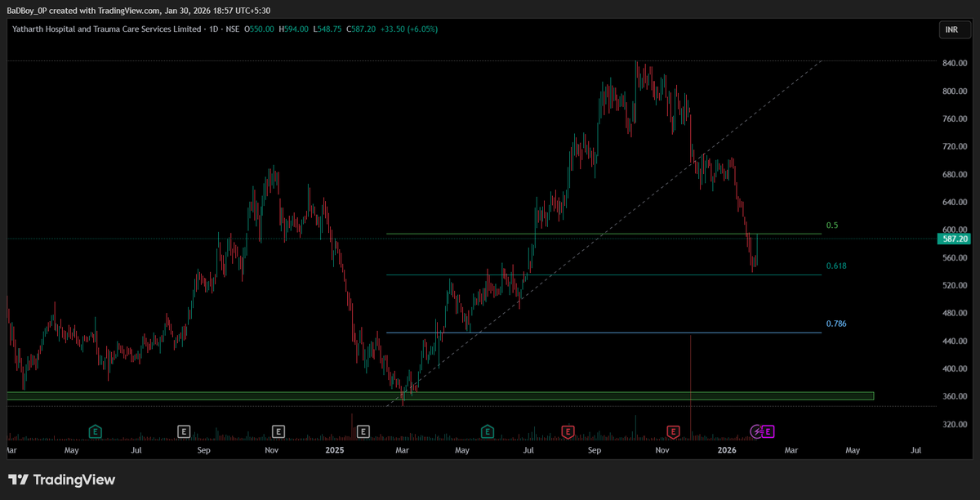Click the low value L548.75

point(327,29)
